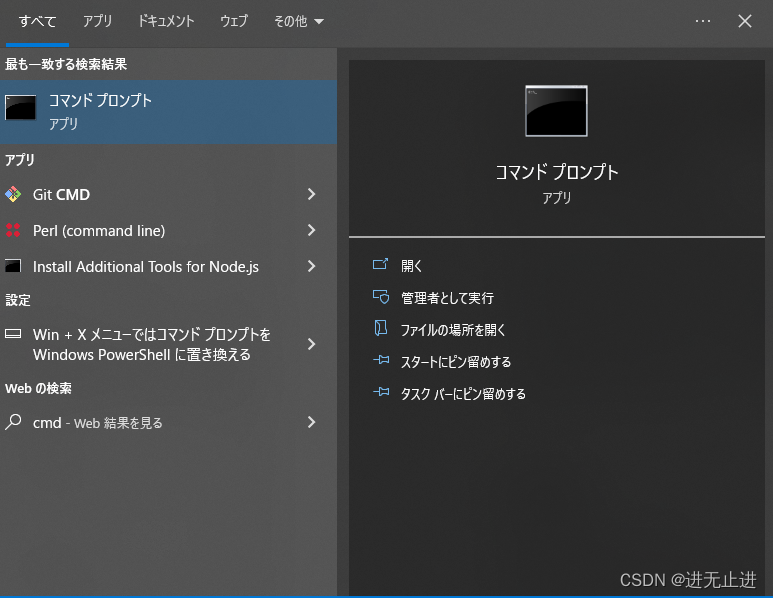Viewport: 773px width, 599px height.
Task: Select コマンド プロンプト best match result
Action: pos(169,112)
